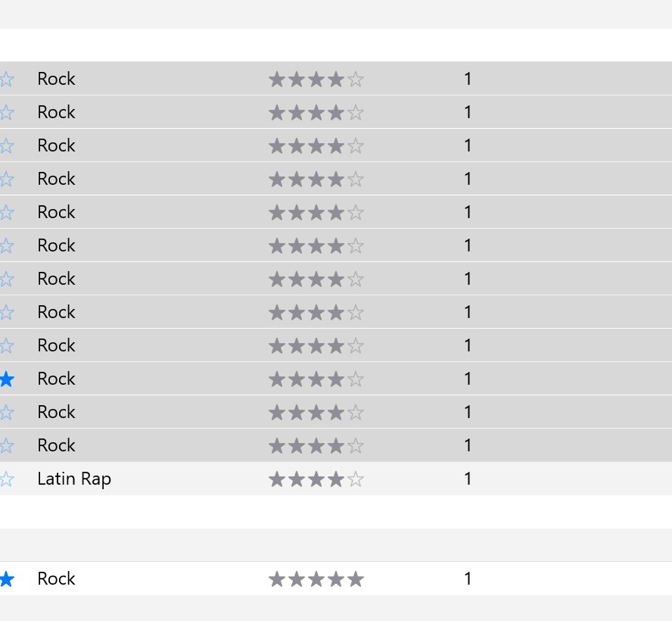Unfavorite the selected Rock track with blue filled star
The height and width of the screenshot is (621, 672).
coord(7,379)
